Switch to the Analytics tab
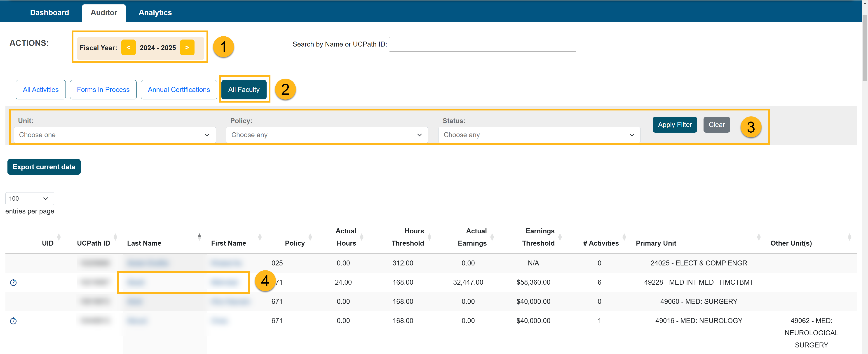 pos(155,12)
